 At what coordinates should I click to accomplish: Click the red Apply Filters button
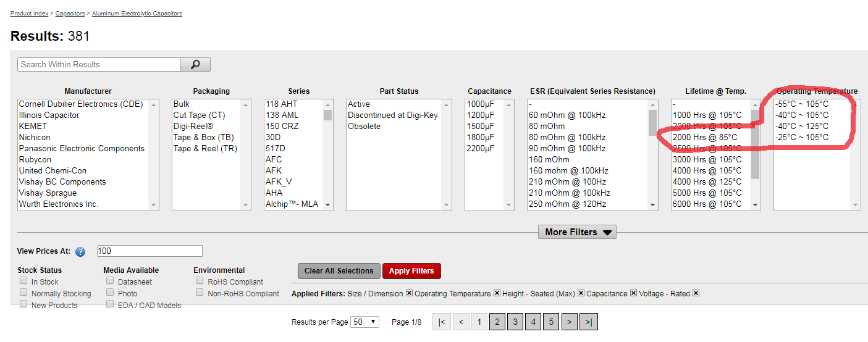pos(411,271)
